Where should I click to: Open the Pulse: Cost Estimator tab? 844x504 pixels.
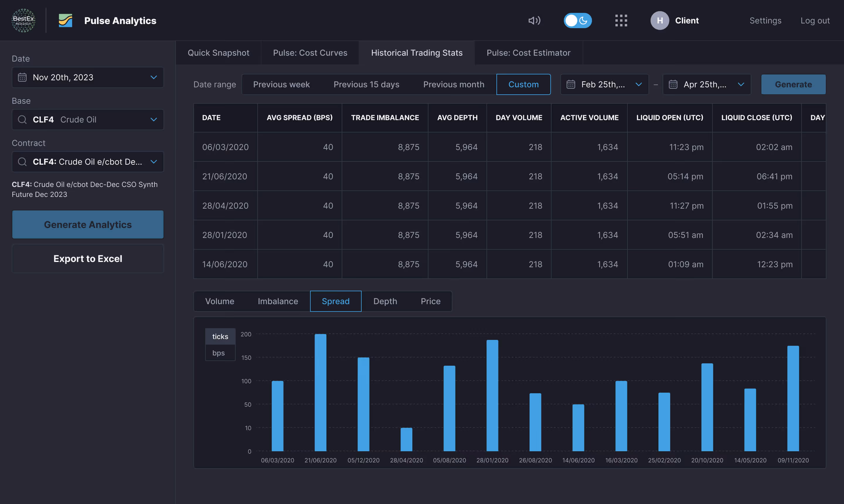coord(528,53)
